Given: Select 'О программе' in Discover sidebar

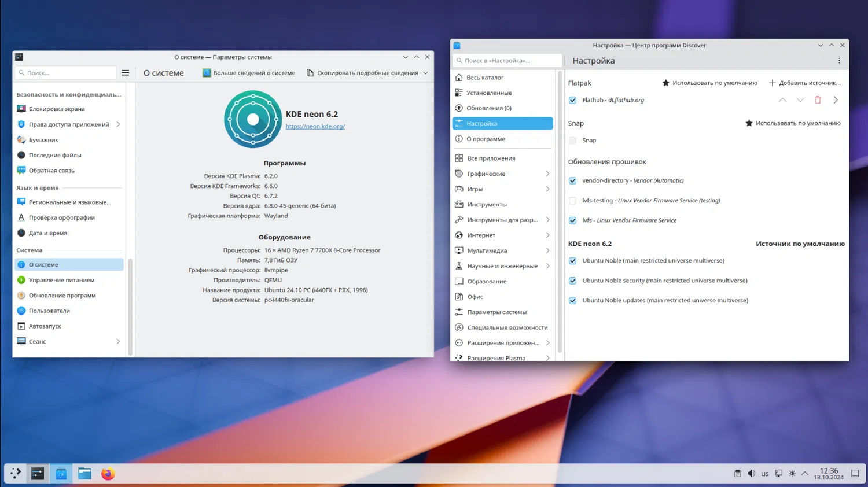Looking at the screenshot, I should [502, 139].
